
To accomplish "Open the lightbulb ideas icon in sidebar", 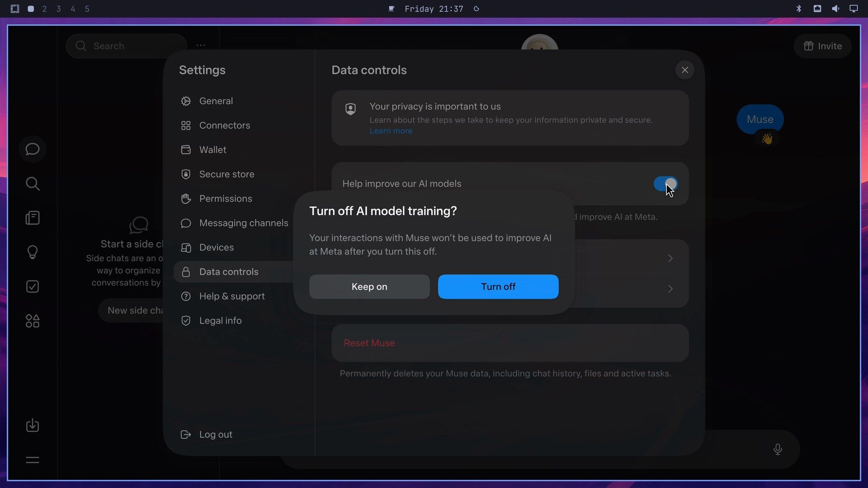I will 33,252.
